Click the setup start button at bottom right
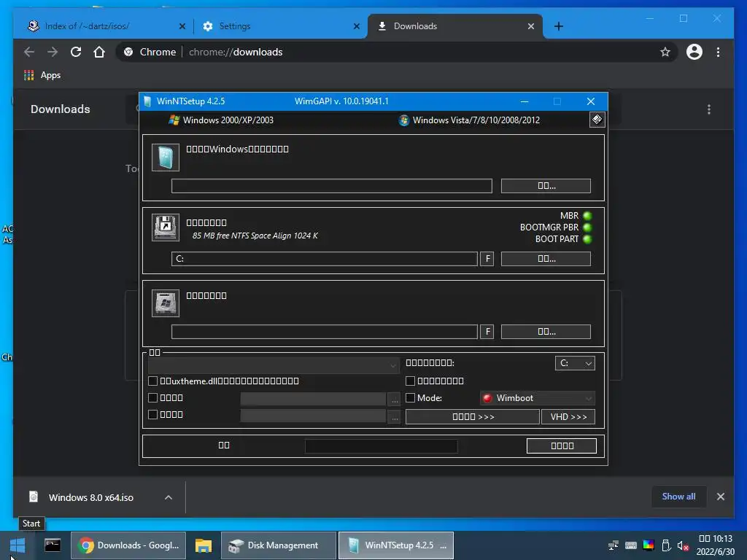 tap(562, 446)
